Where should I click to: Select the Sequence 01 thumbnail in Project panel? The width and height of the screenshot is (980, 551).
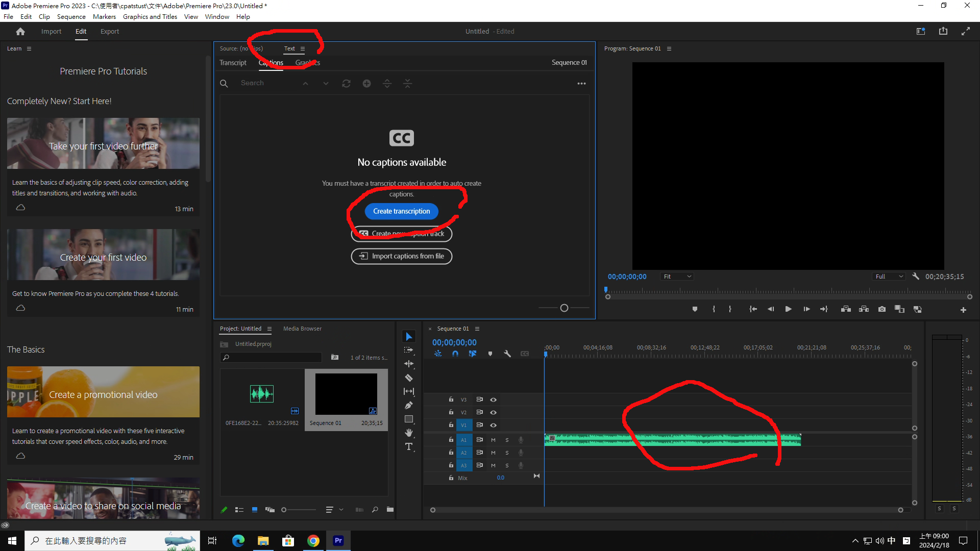[346, 394]
